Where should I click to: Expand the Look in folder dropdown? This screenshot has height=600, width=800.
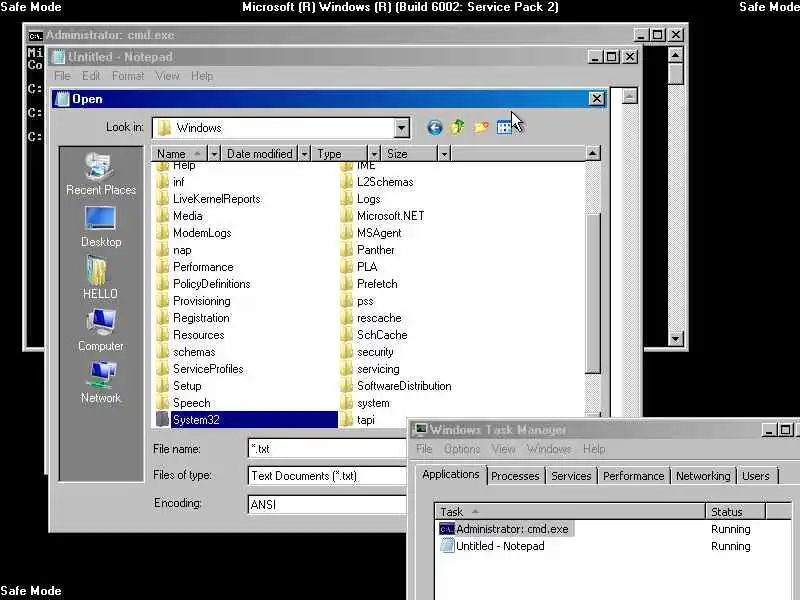[402, 128]
